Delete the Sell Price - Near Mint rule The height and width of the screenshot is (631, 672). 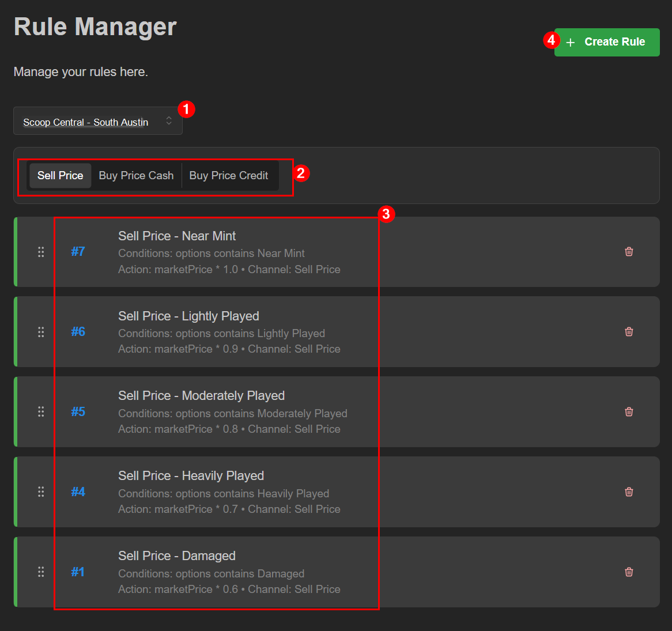click(629, 251)
